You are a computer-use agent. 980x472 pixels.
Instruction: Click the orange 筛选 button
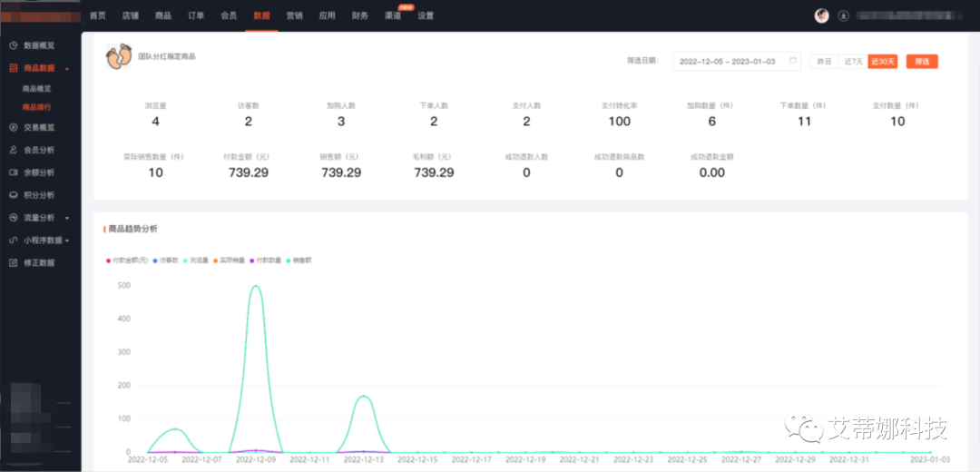[x=922, y=61]
